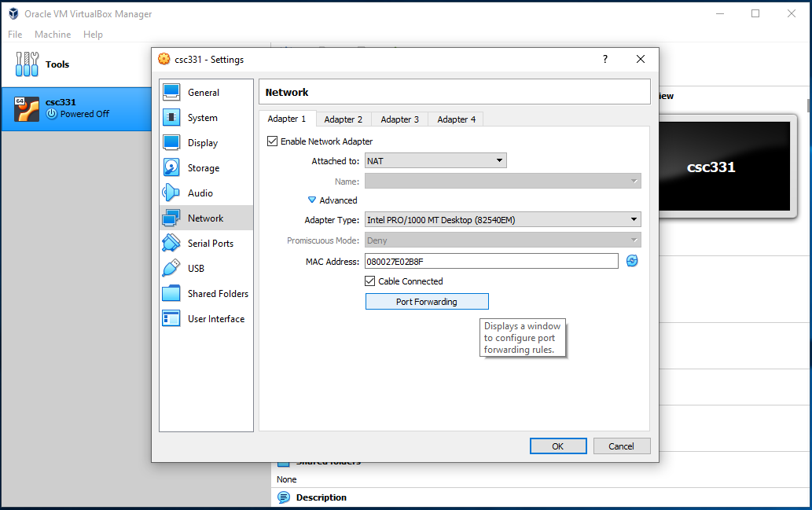Click the Cancel button

coord(622,446)
